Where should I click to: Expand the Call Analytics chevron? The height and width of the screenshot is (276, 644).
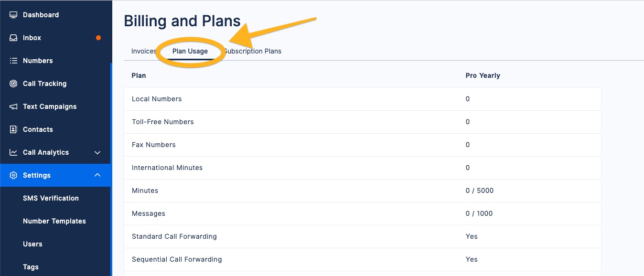click(x=97, y=152)
